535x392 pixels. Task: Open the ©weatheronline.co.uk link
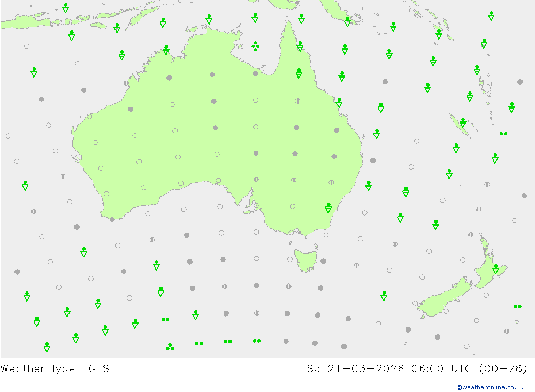[490, 387]
